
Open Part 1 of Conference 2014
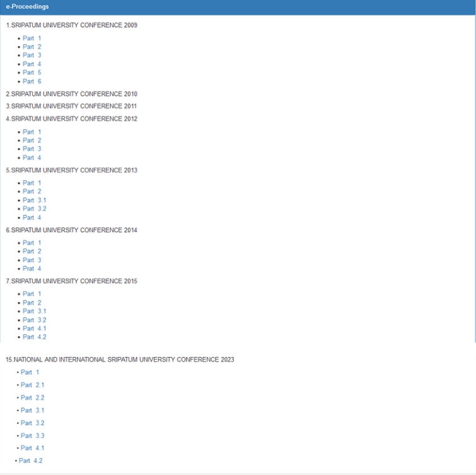[32, 243]
